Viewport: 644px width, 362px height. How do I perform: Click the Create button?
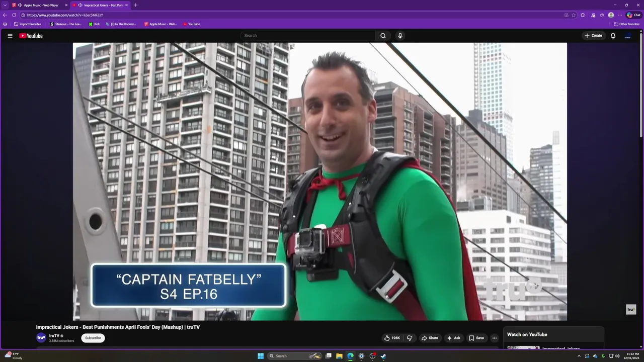coord(593,36)
